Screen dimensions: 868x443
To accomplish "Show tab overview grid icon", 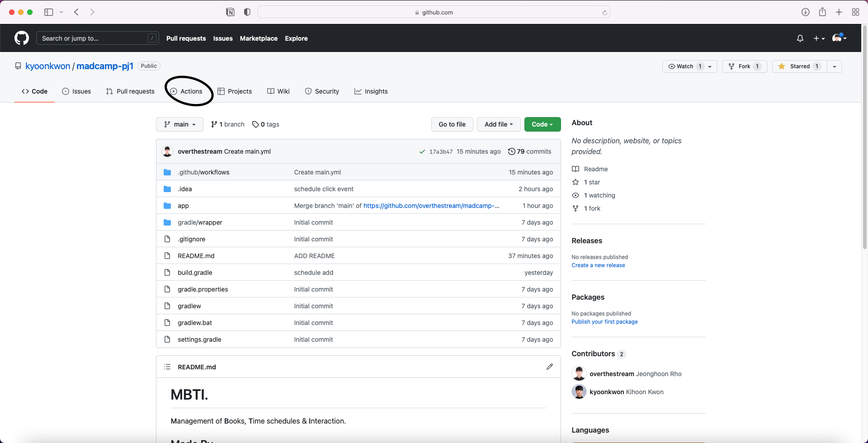I will pyautogui.click(x=855, y=12).
